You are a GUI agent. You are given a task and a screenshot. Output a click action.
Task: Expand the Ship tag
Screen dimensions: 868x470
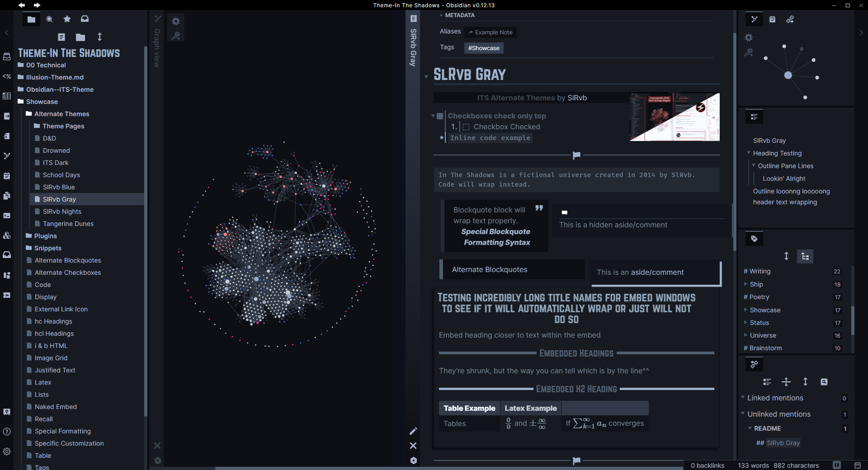click(x=745, y=284)
